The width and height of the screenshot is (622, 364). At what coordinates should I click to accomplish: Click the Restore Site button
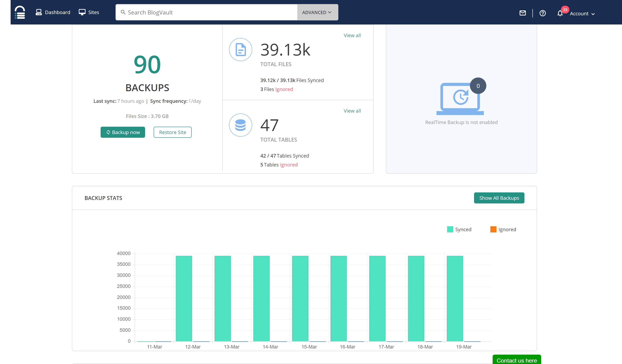point(172,132)
